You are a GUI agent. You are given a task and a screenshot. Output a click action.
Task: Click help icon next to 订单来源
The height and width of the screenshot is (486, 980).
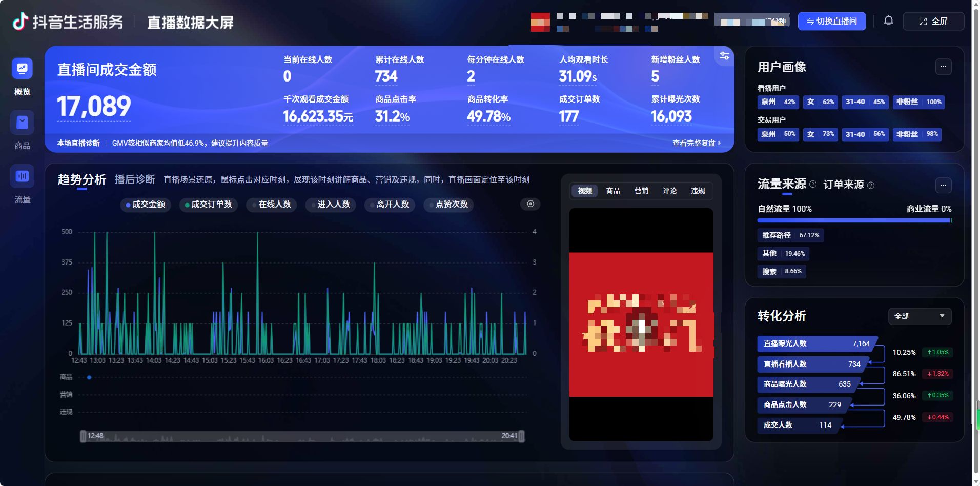871,185
